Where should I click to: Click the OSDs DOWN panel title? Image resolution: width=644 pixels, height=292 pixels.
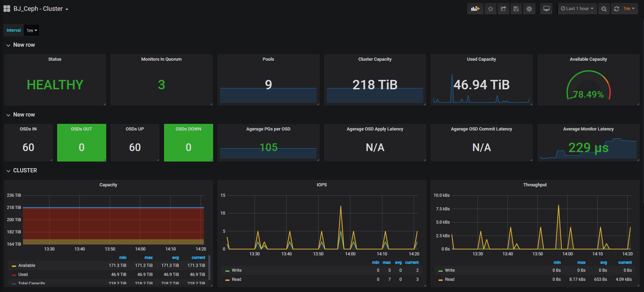188,129
